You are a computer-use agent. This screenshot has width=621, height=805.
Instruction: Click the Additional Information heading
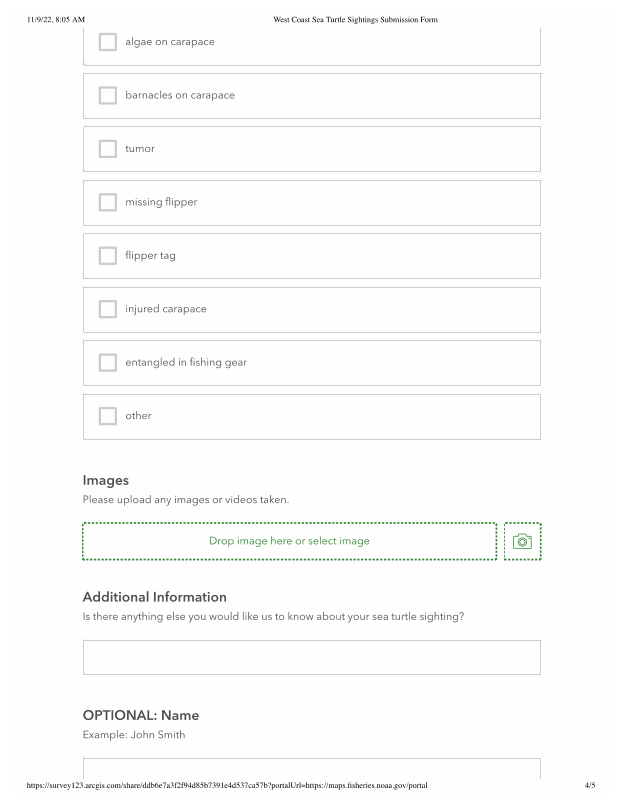coord(155,597)
